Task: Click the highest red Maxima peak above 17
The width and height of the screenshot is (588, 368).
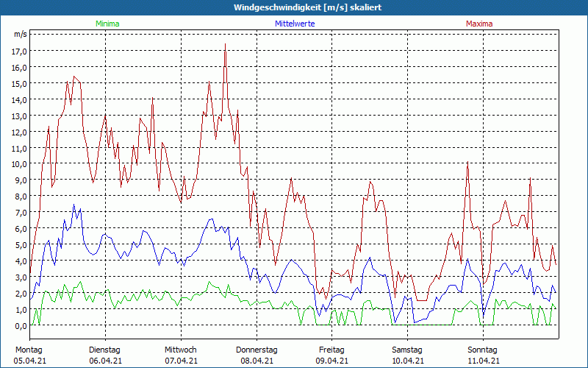Action: 225,45
